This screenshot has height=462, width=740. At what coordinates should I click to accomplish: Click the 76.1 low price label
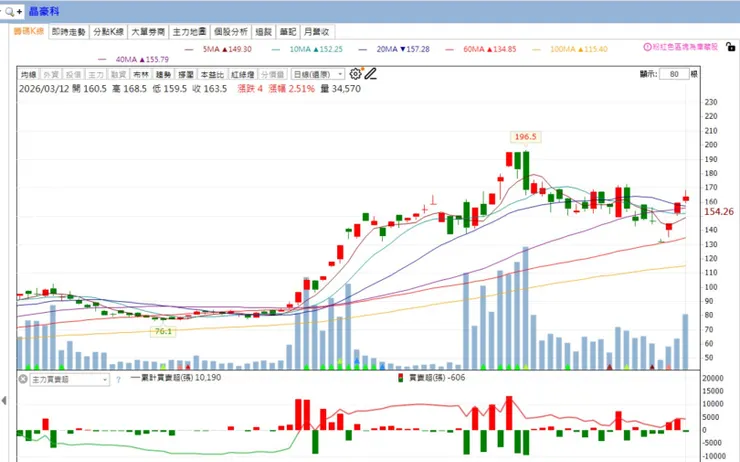click(163, 331)
